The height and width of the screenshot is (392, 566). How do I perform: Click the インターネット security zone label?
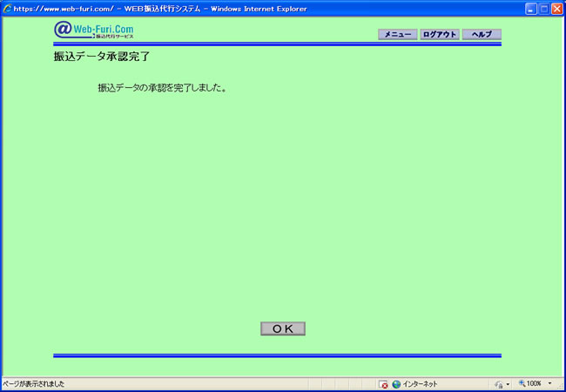point(421,384)
